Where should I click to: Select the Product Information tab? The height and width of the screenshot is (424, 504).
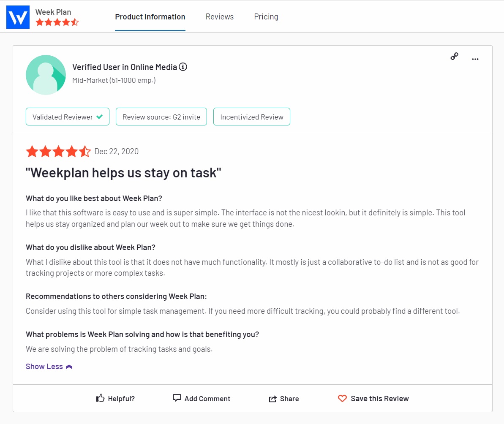pos(150,17)
